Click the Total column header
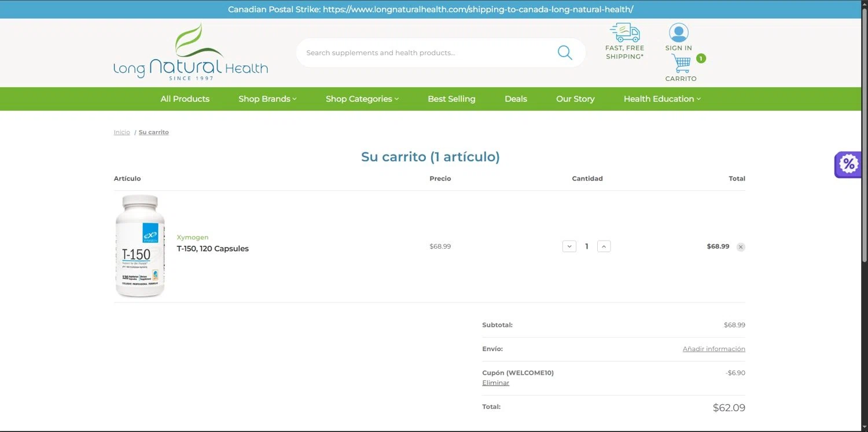868x432 pixels. (737, 179)
